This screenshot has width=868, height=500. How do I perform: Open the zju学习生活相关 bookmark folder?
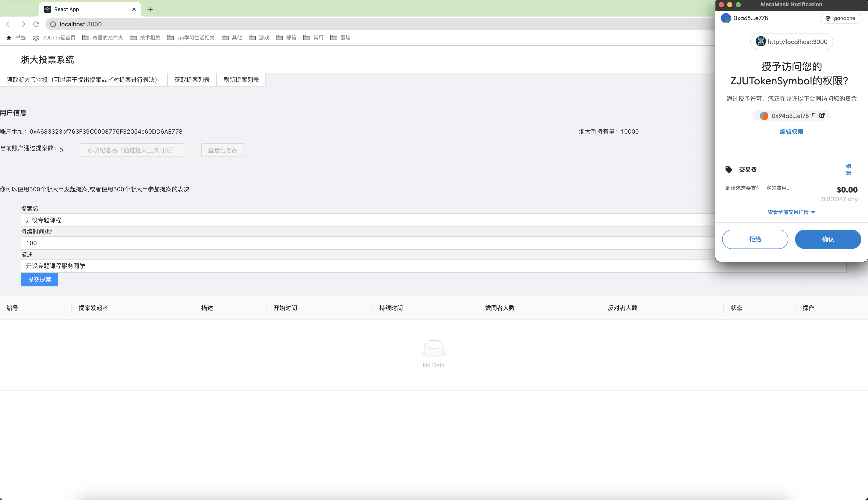pos(191,38)
